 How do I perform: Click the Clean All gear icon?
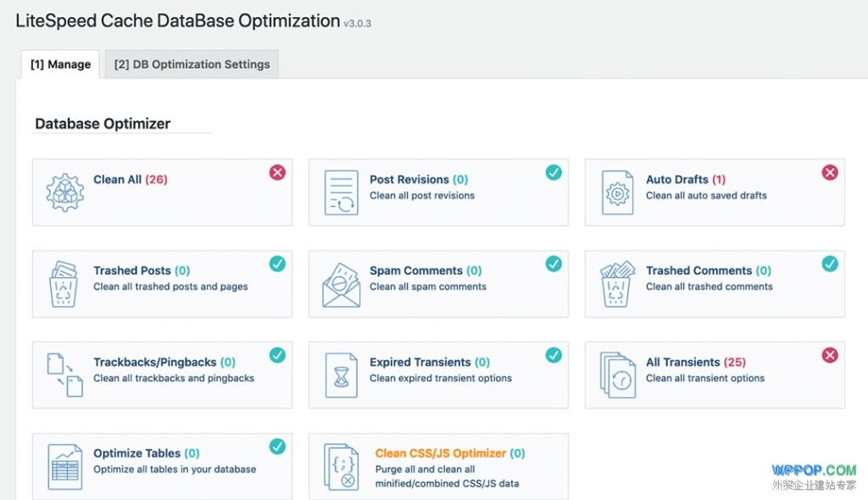[x=64, y=192]
